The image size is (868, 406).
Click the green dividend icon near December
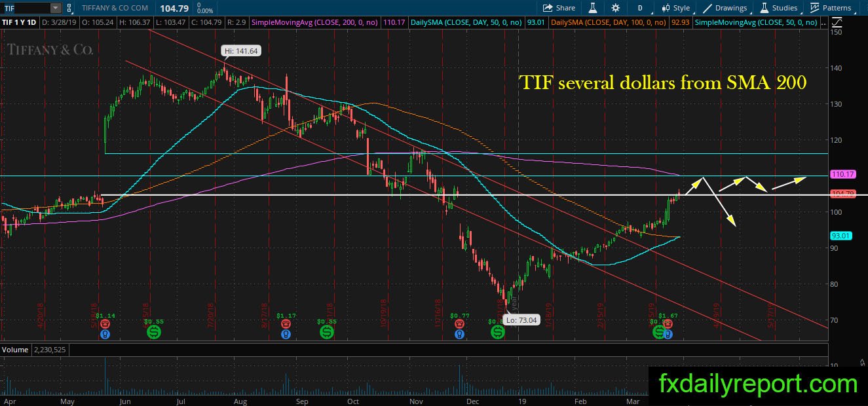[x=497, y=332]
